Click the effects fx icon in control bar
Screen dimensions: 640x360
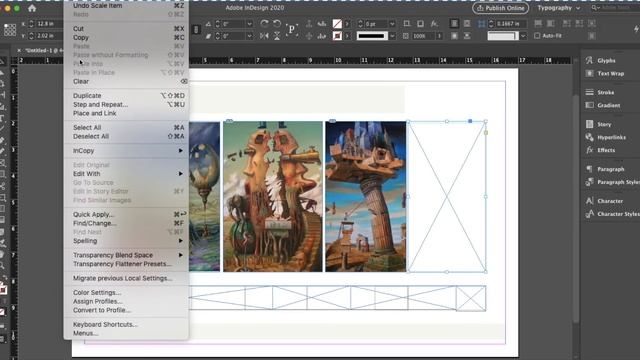pos(434,24)
